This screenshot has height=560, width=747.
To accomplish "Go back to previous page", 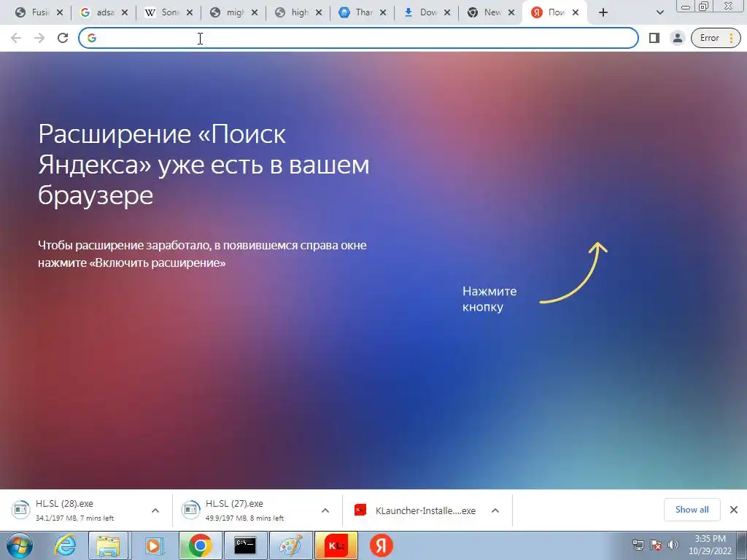I will 16,38.
